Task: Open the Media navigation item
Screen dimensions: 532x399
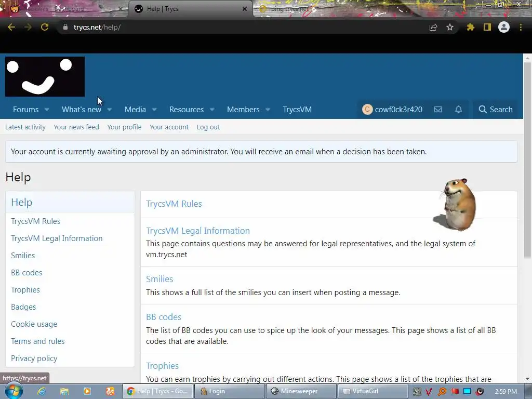Action: coord(135,110)
